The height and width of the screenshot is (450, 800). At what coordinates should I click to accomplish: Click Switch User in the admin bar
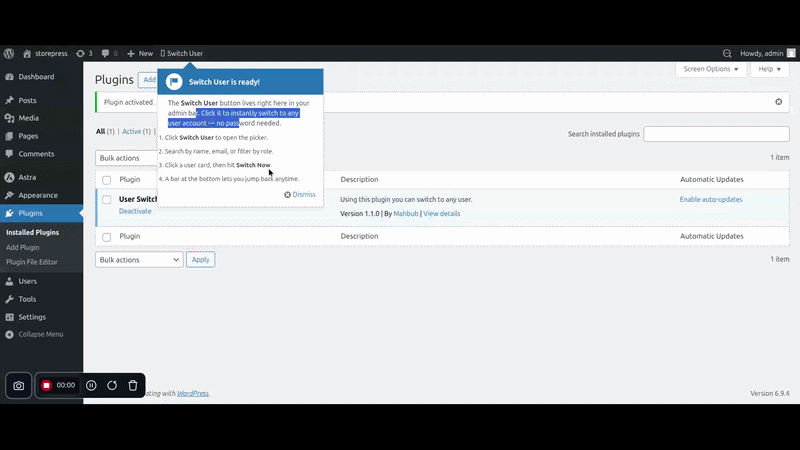182,54
